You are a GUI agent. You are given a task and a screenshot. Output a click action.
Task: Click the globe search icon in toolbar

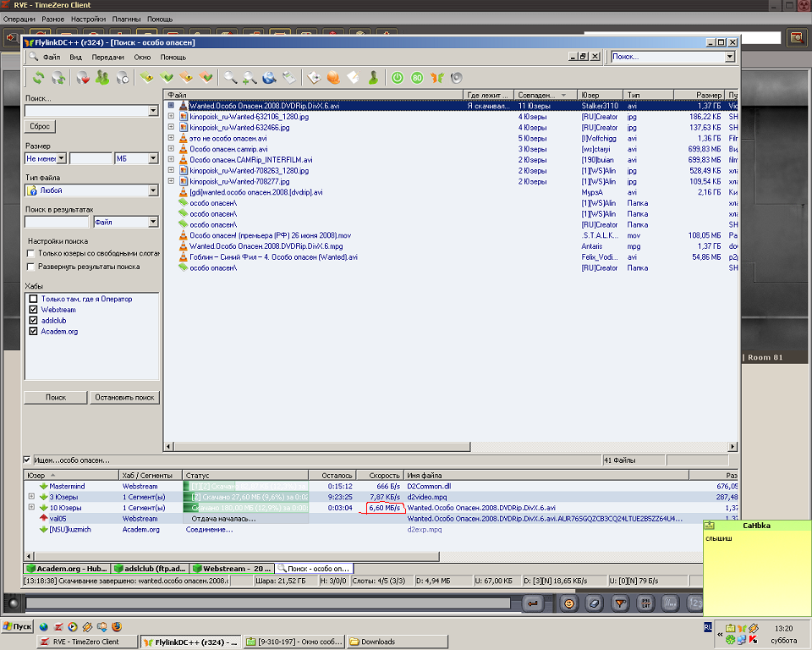[x=270, y=78]
